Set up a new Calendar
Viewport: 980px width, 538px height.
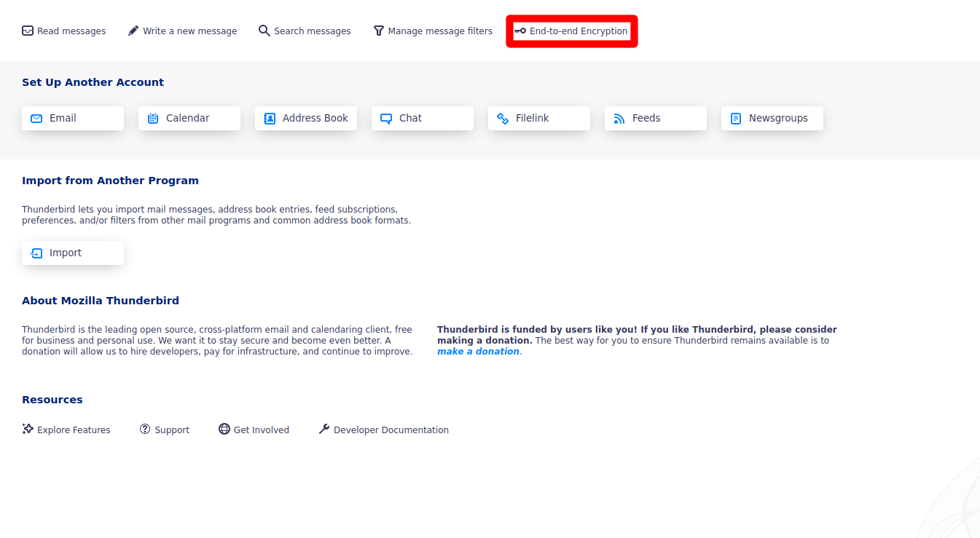189,118
